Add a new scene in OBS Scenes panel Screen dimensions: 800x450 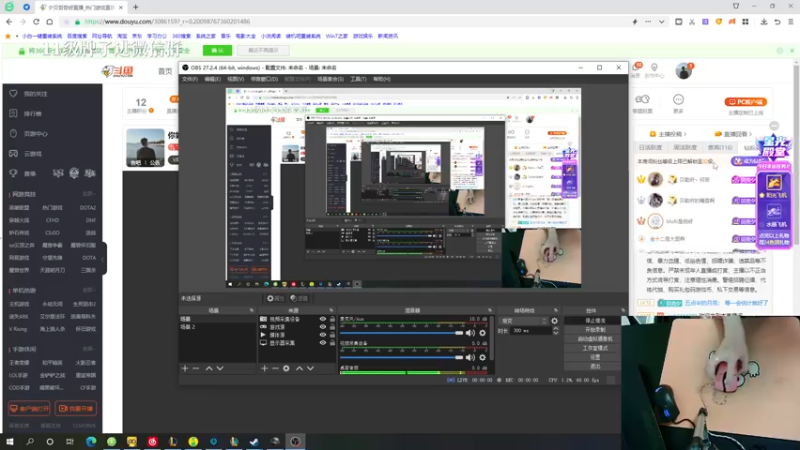tap(185, 368)
